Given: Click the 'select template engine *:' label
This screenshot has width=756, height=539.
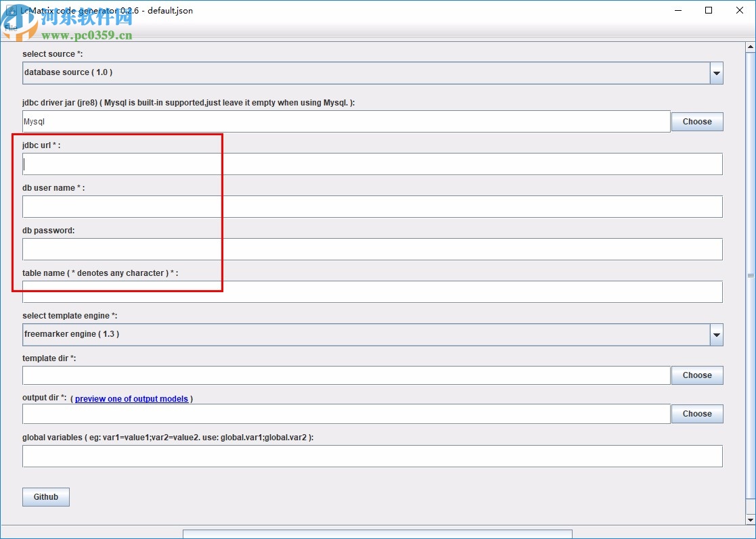Looking at the screenshot, I should [70, 316].
